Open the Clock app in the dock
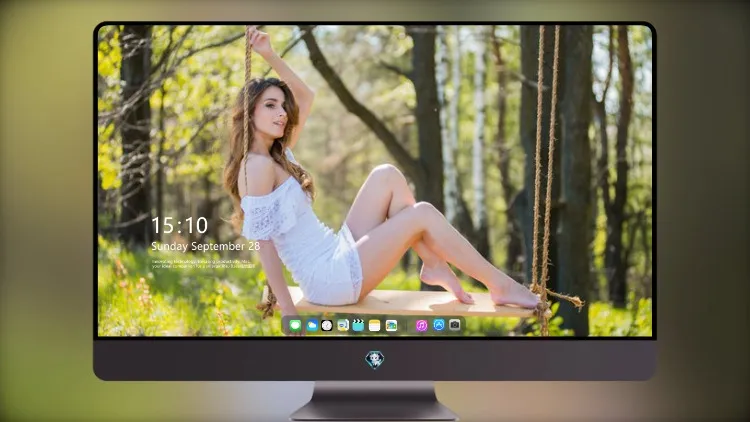This screenshot has width=750, height=422. coord(327,326)
